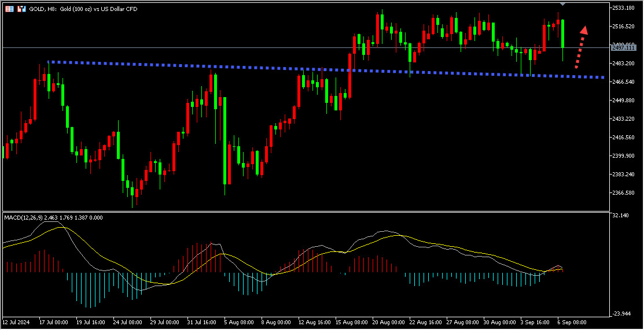Viewport: 644px width, 330px height.
Task: Click the 6 Sep 08:00 time label
Action: (x=571, y=322)
